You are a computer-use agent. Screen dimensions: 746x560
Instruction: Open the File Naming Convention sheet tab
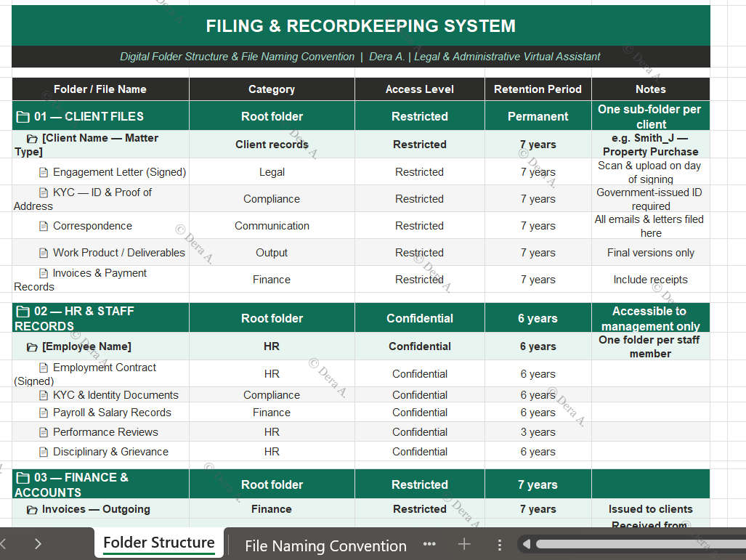click(325, 545)
